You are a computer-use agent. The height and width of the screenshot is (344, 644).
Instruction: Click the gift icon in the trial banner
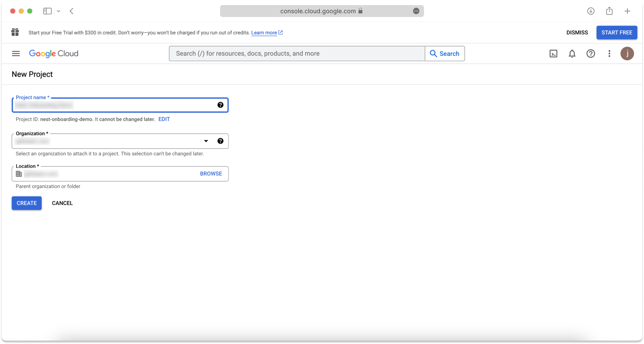pos(15,32)
